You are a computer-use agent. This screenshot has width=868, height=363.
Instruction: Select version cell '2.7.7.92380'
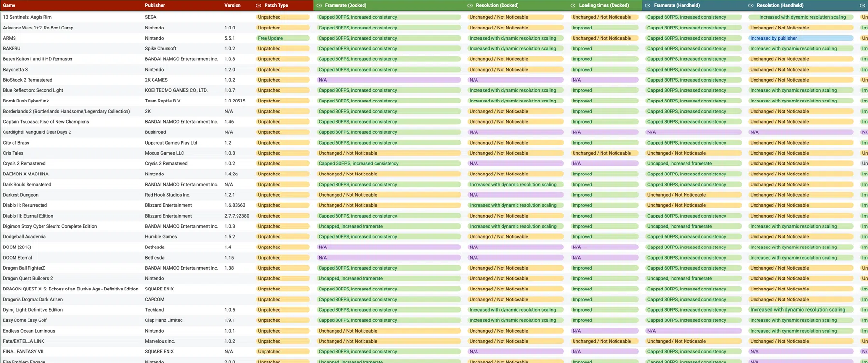237,216
